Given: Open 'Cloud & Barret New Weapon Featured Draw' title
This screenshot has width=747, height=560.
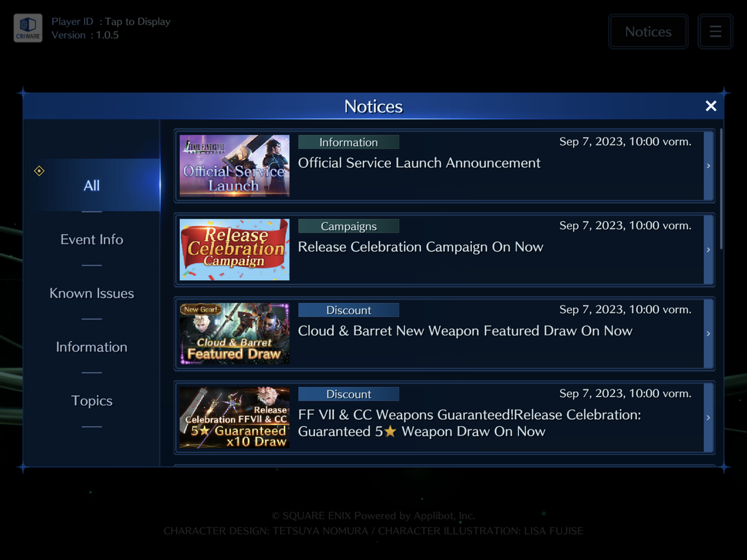Looking at the screenshot, I should click(465, 331).
